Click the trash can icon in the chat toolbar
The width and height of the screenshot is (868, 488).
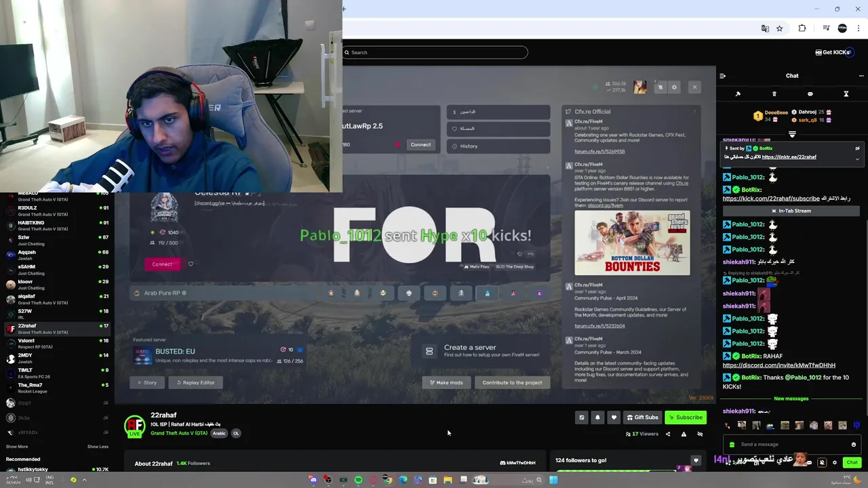774,94
